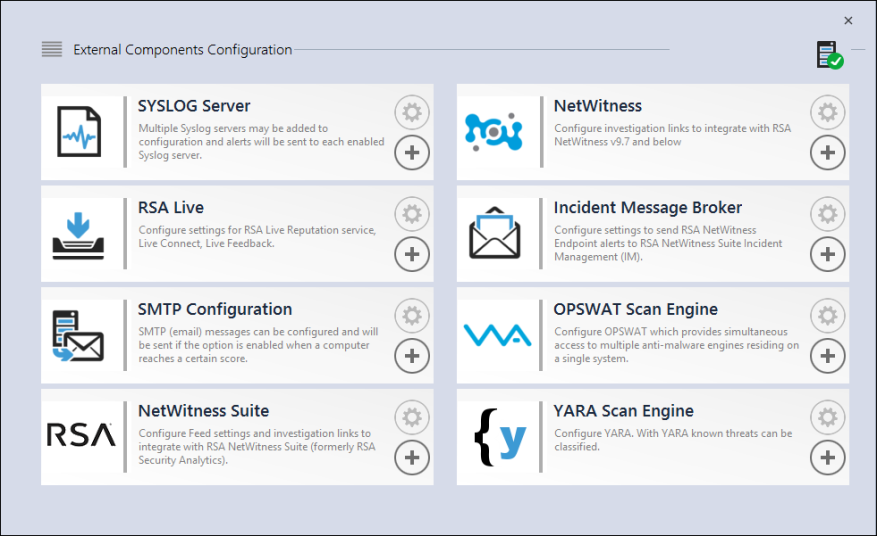Open settings gear for RSA Live
Viewport: 877px width, 536px height.
[x=412, y=214]
